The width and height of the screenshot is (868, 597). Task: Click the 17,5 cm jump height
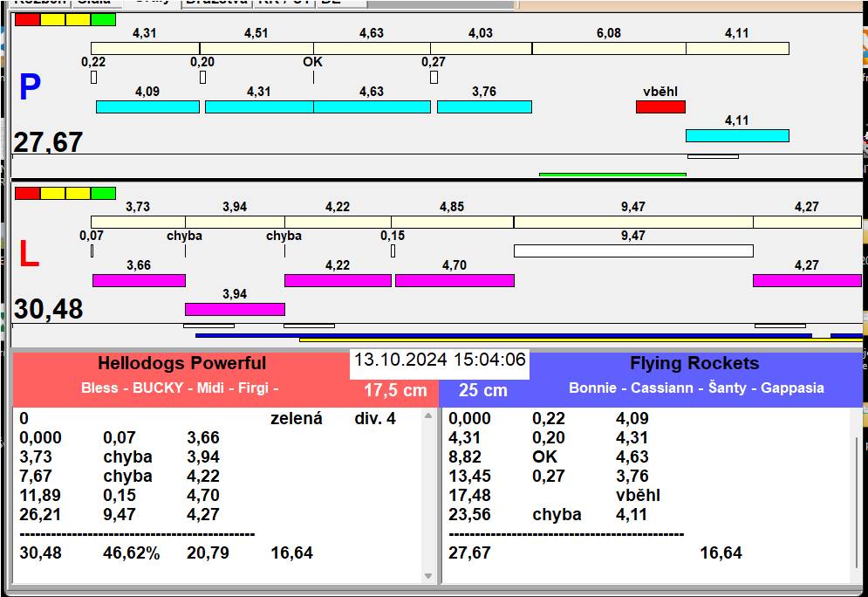click(395, 390)
